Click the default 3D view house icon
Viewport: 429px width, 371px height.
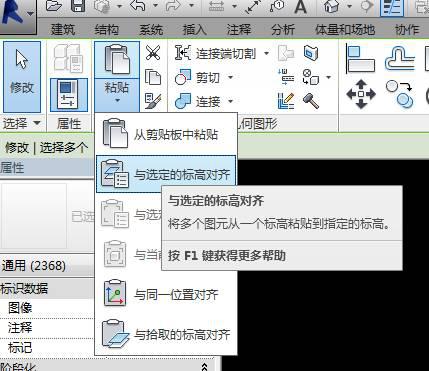click(x=332, y=6)
